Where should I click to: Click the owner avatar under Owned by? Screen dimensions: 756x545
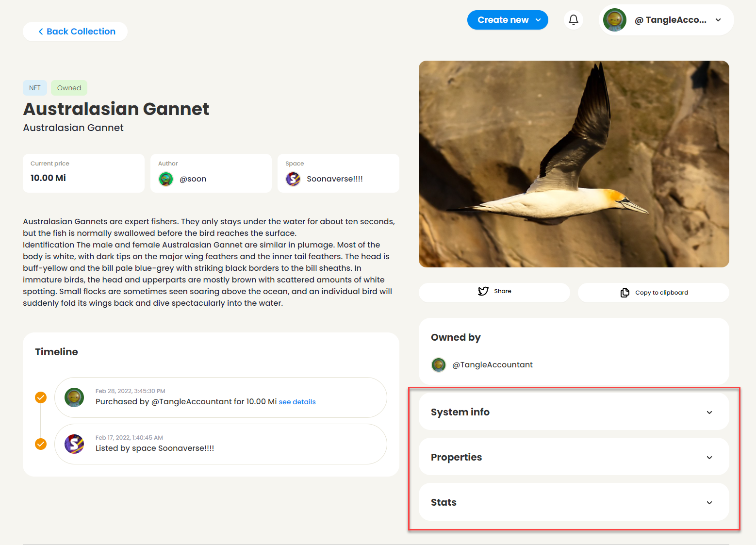click(x=439, y=364)
